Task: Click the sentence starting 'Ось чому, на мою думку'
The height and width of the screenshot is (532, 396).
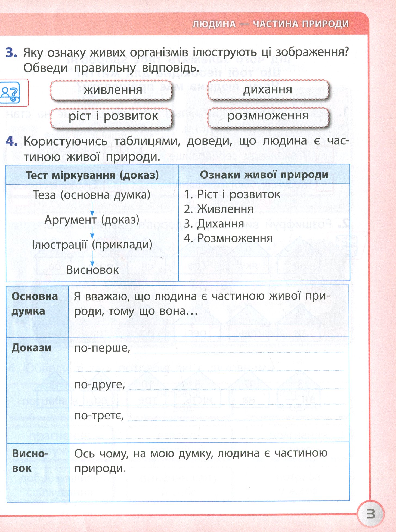Action: coord(201,461)
